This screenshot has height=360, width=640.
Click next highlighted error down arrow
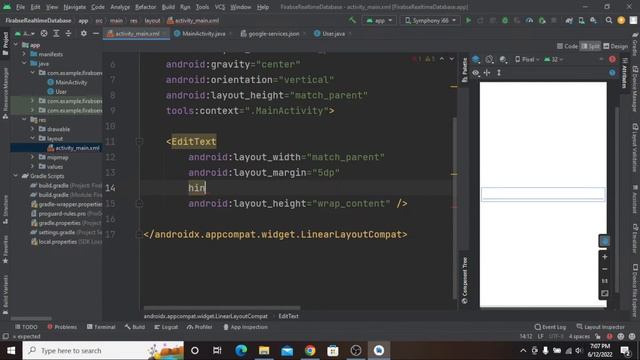(452, 59)
